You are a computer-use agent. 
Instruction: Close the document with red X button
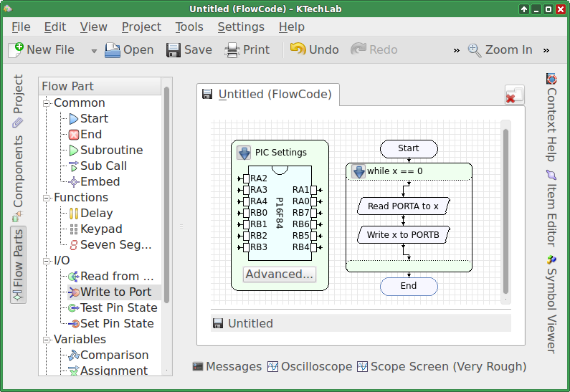point(514,95)
